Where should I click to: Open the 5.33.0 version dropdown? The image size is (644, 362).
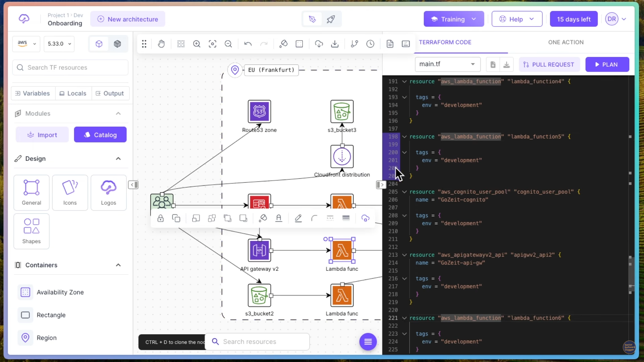pos(59,44)
